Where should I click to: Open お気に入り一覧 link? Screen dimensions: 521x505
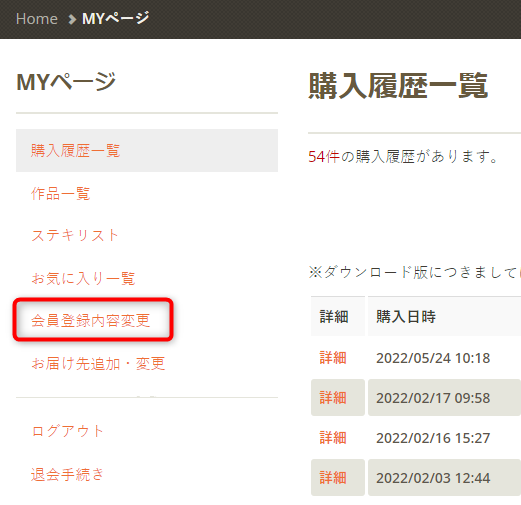pyautogui.click(x=83, y=278)
